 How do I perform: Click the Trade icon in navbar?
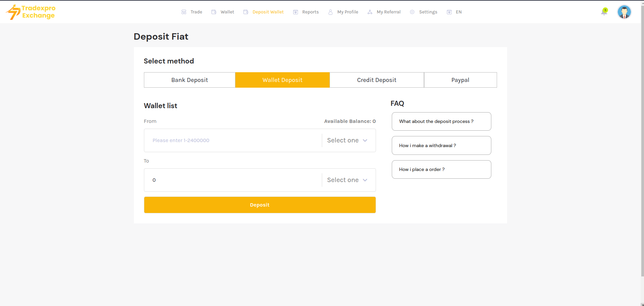tap(184, 12)
